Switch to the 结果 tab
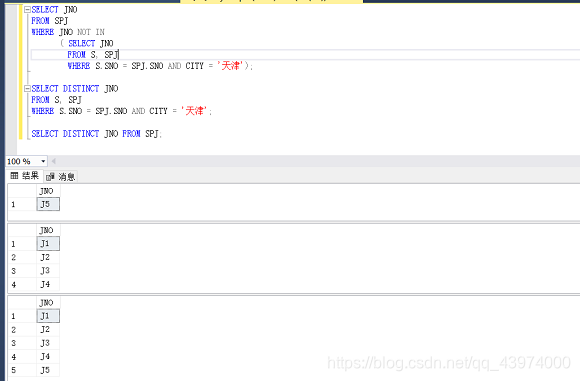This screenshot has height=381, width=580. click(25, 175)
